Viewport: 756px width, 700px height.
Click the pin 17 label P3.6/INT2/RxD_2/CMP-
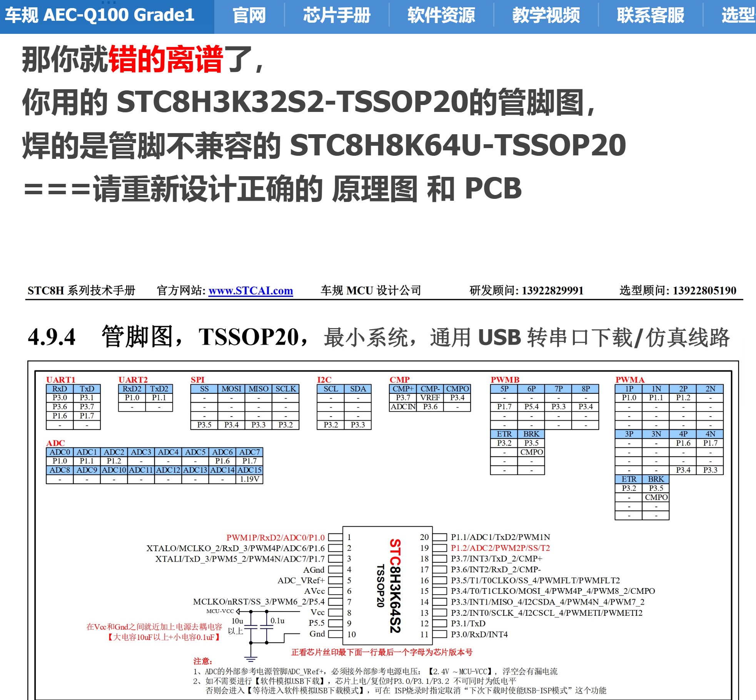[x=496, y=570]
